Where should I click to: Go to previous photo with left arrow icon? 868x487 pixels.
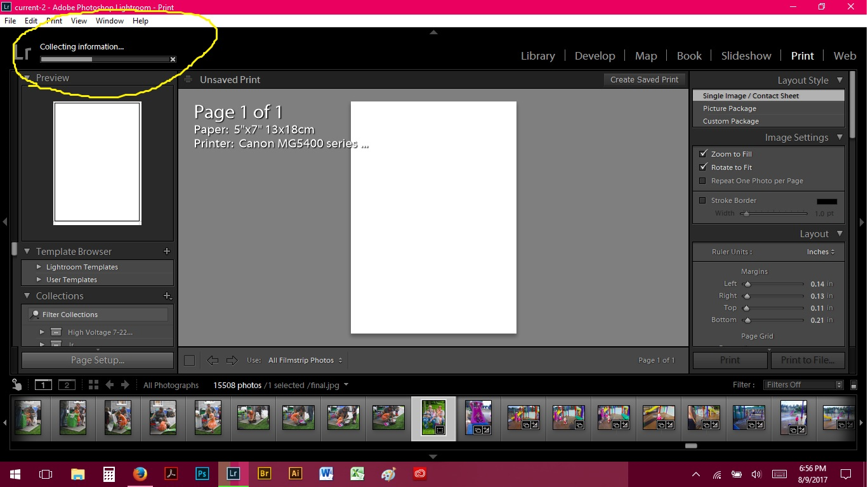[x=109, y=384]
